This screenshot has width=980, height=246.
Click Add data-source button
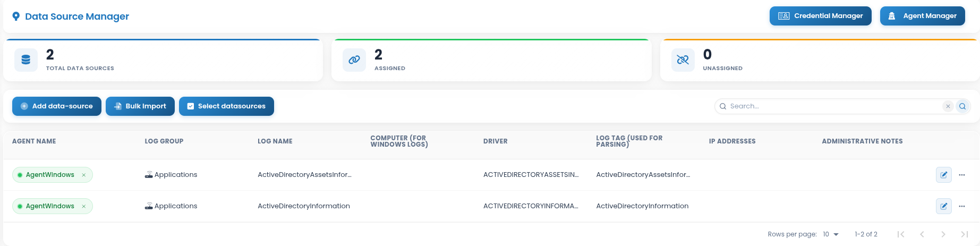(57, 106)
